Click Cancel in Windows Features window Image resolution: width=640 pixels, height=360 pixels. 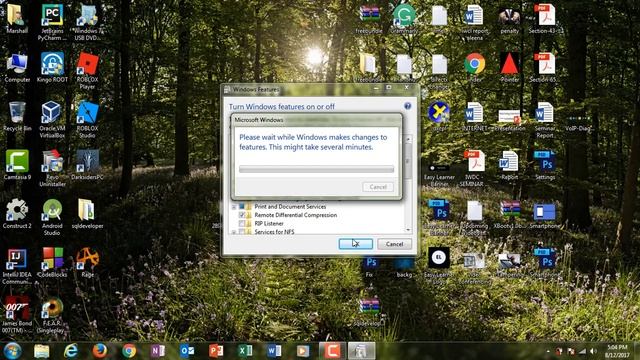(x=394, y=244)
